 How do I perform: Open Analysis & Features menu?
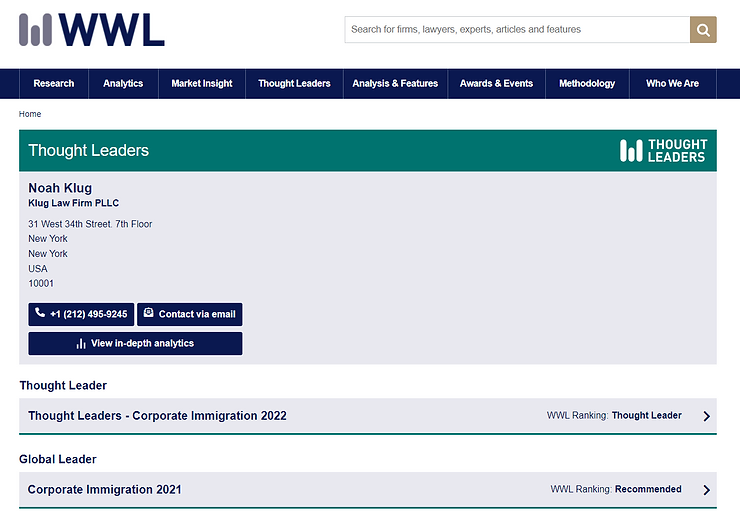(395, 84)
